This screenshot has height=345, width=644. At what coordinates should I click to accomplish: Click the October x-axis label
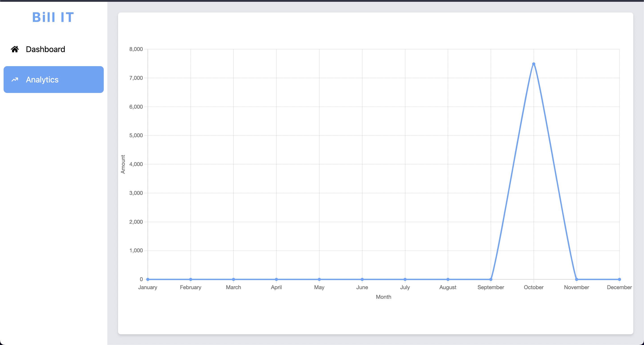click(x=534, y=287)
